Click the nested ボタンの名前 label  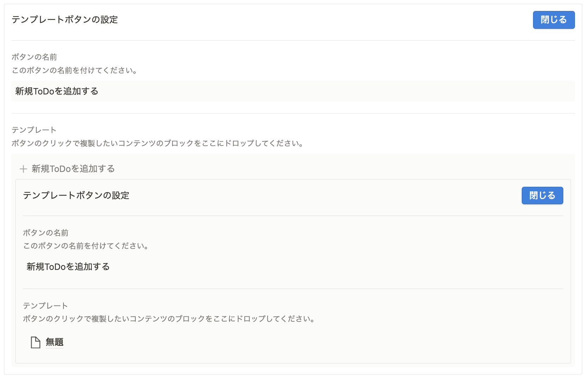point(45,233)
